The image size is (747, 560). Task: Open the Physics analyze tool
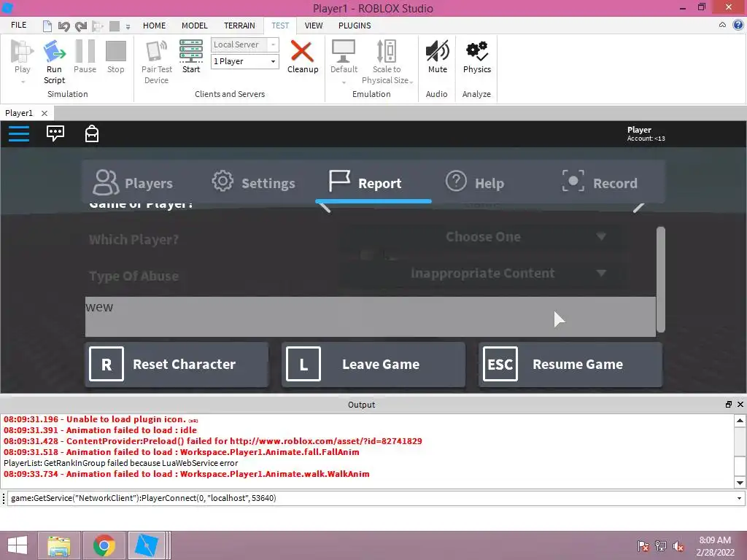(477, 57)
